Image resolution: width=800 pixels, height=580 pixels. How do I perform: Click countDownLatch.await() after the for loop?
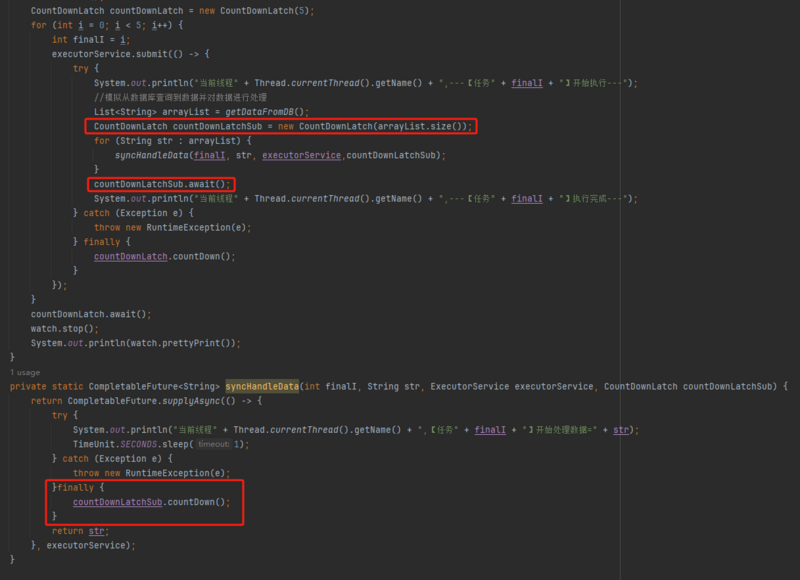pyautogui.click(x=91, y=314)
